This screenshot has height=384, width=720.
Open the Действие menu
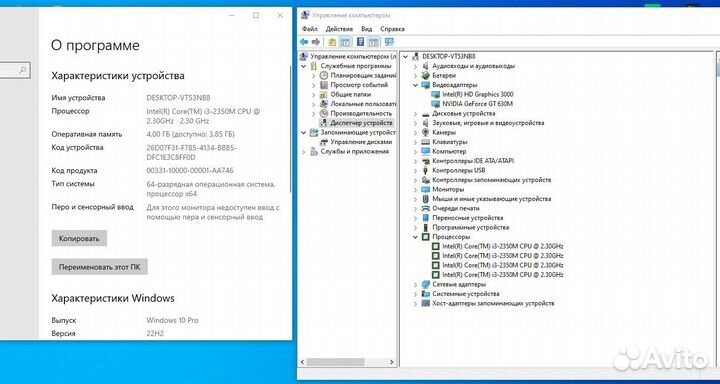339,28
